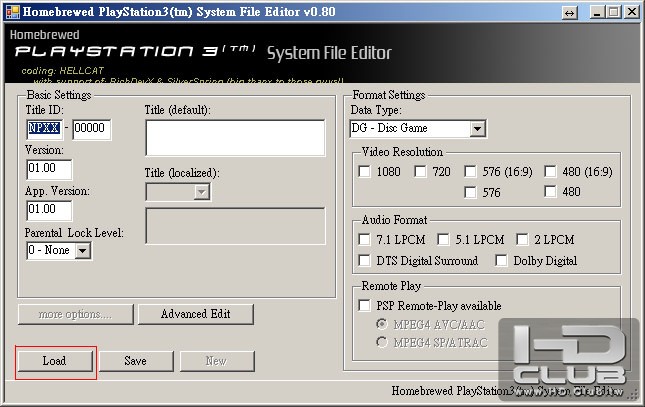Click the localized title text area
This screenshot has width=645, height=407.
click(x=235, y=226)
